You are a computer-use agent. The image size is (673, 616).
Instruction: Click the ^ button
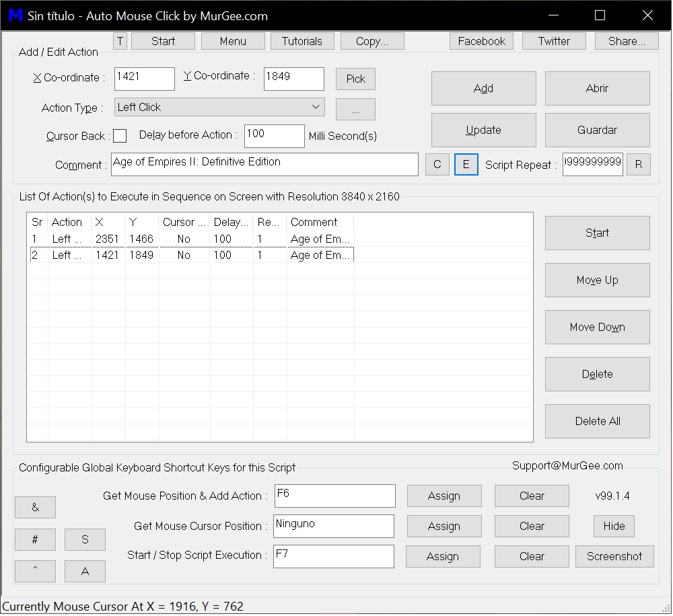35,572
